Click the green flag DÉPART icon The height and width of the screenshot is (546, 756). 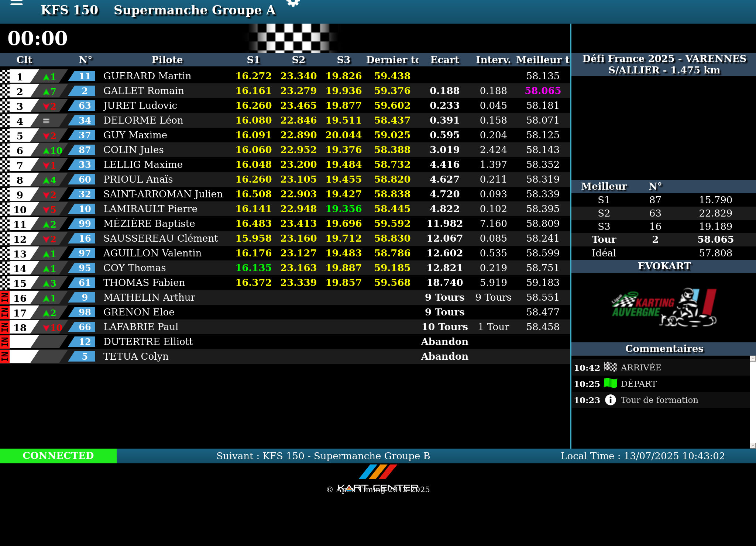(x=610, y=383)
